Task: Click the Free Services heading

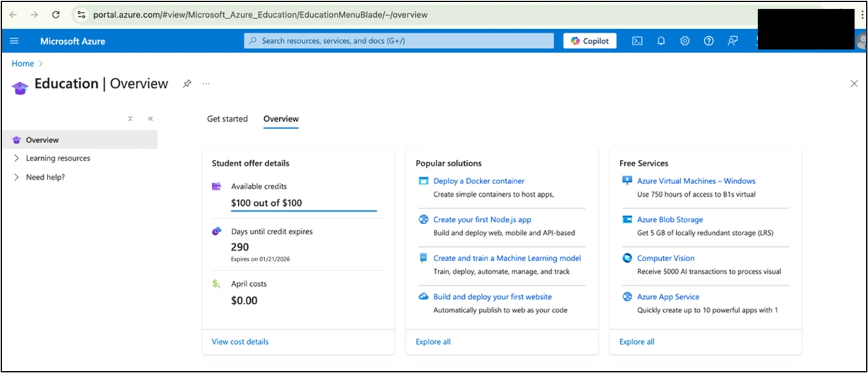Action: coord(644,163)
